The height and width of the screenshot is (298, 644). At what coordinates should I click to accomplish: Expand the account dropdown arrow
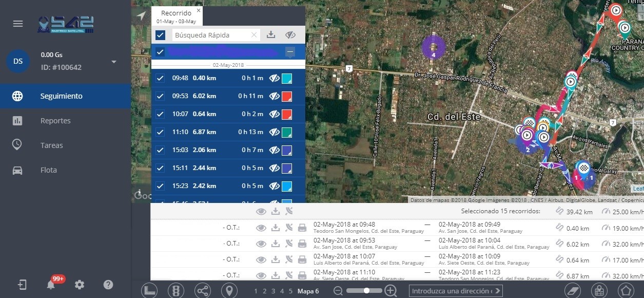point(114,62)
